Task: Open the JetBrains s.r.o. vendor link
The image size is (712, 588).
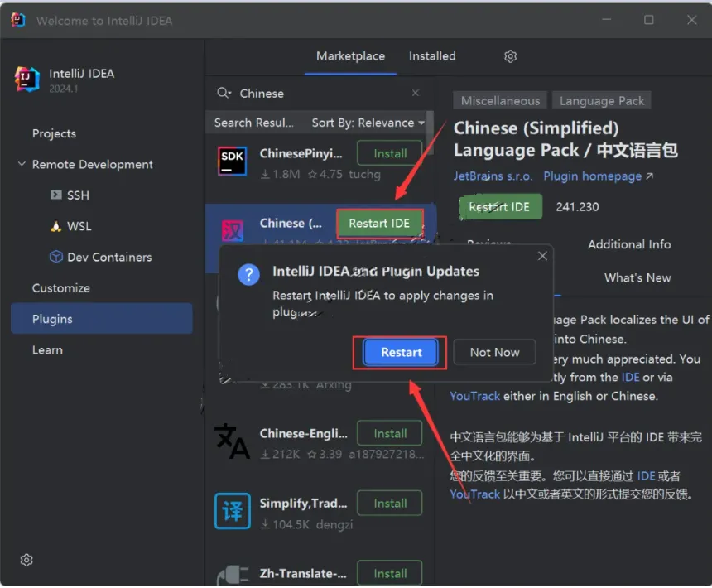Action: pyautogui.click(x=493, y=176)
